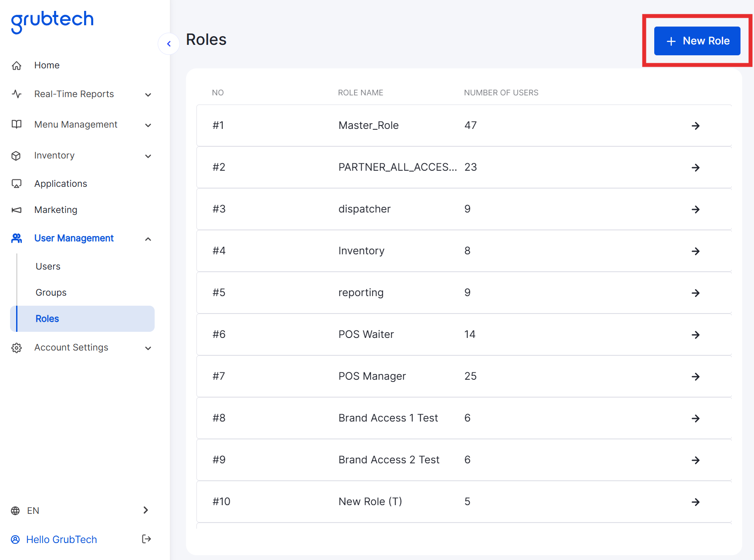Click row number #10
Screen dimensions: 754x560
coord(221,502)
